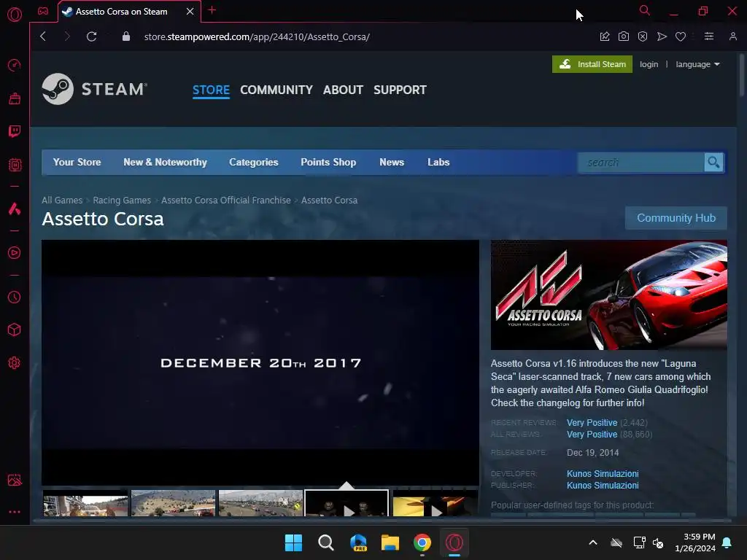Click the Assetto Corsa header image

tap(609, 295)
